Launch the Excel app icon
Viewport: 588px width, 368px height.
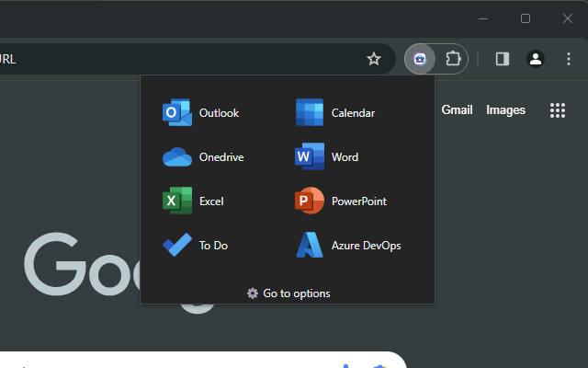[177, 201]
